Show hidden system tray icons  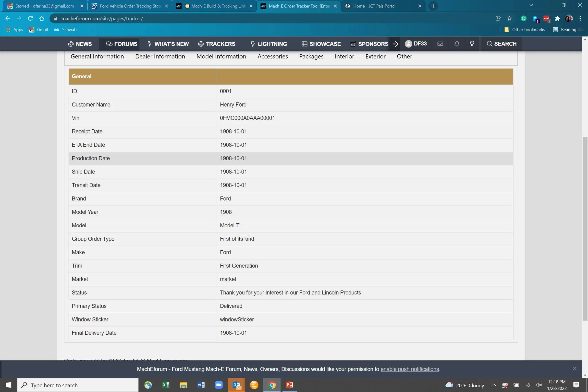pos(493,385)
